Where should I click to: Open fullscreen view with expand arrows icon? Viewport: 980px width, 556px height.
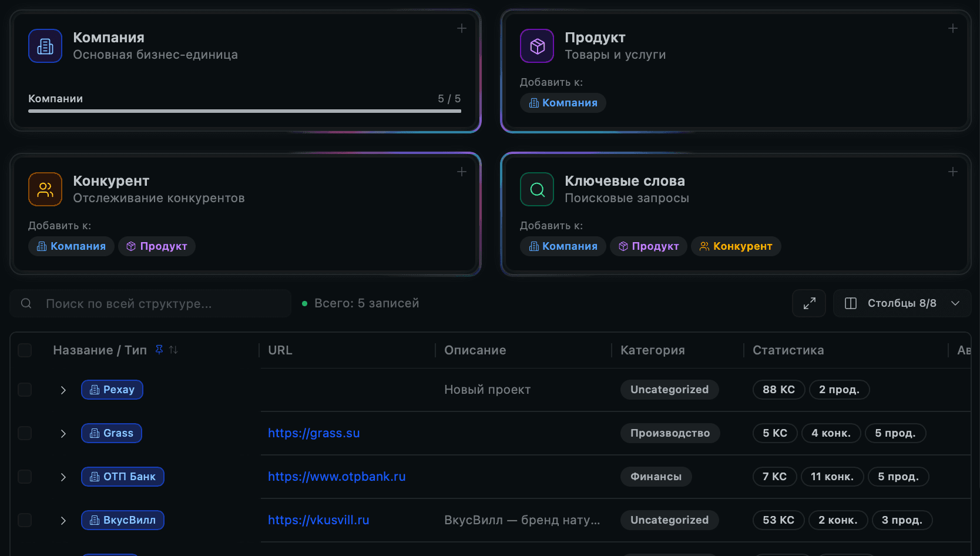pos(809,303)
